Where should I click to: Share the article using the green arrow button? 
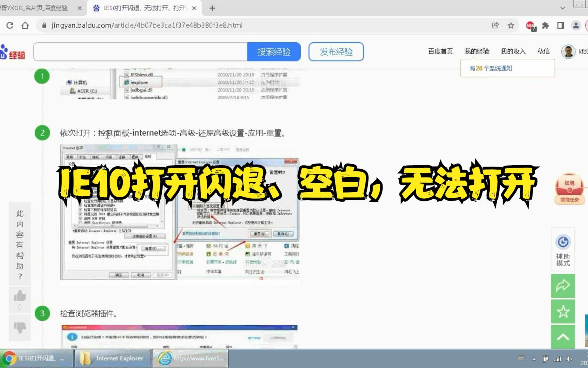click(563, 286)
